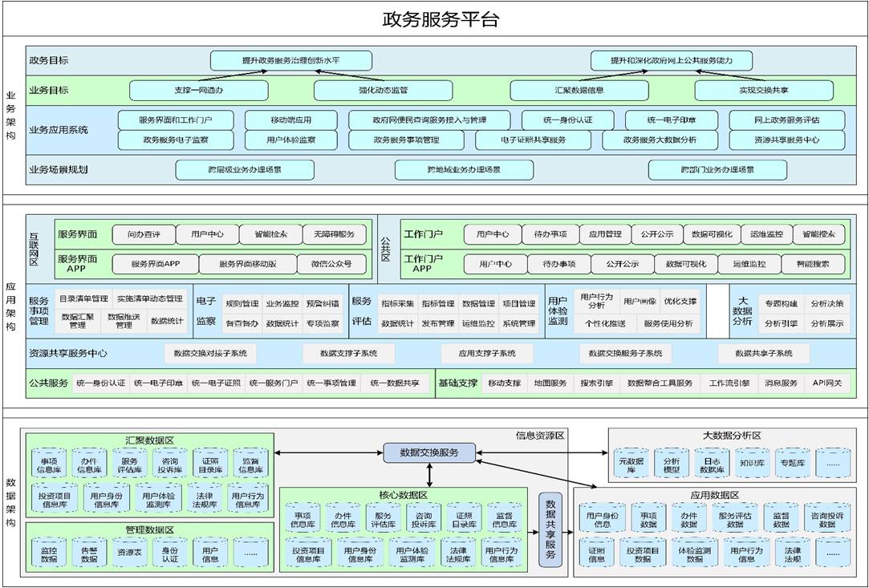Screen dimensions: 869x588
Task: Select the 用户画像 cell
Action: (640, 302)
